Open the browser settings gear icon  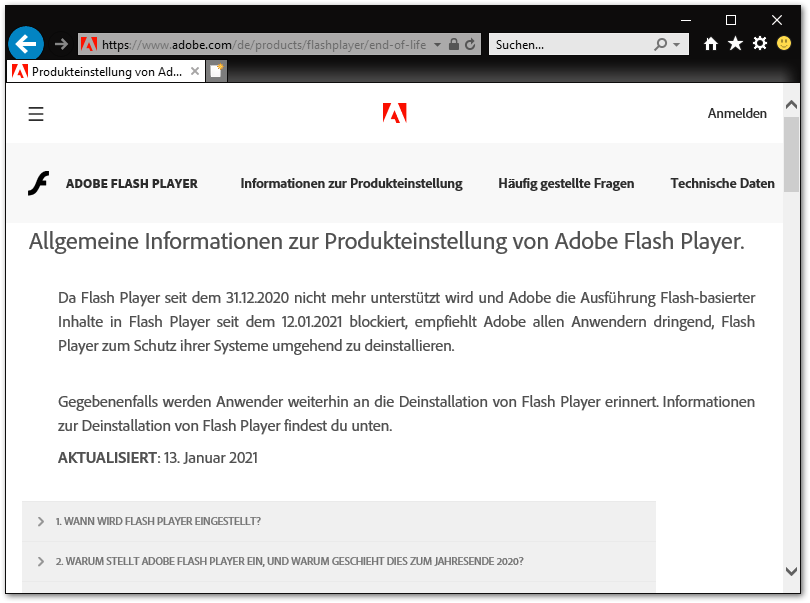pyautogui.click(x=760, y=44)
